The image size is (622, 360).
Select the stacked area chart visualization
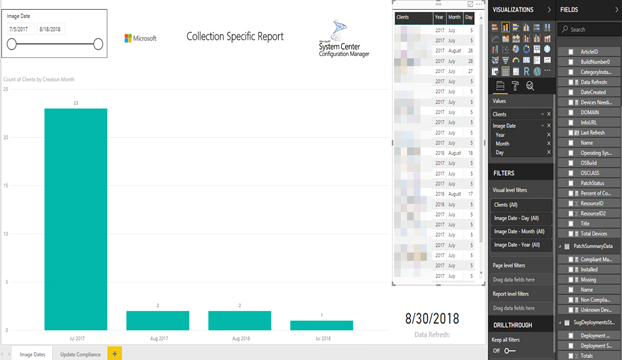pyautogui.click(x=516, y=38)
